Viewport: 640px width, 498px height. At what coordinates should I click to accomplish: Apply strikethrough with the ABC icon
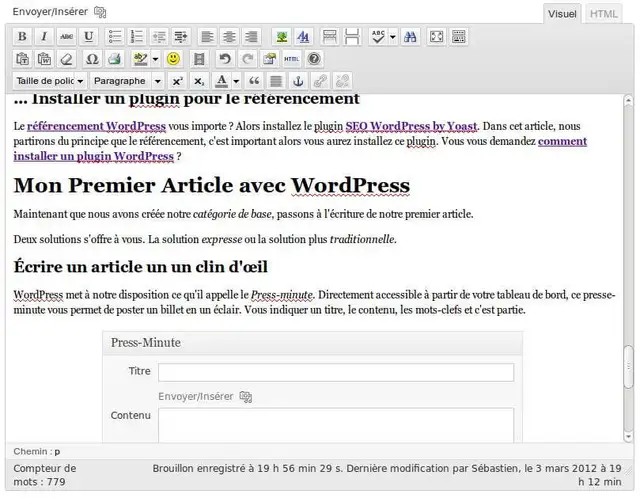click(x=67, y=37)
